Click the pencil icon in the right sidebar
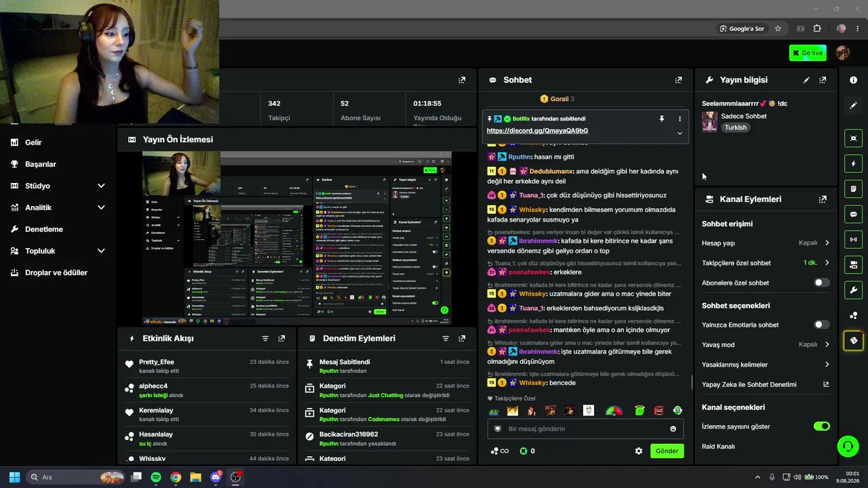The width and height of the screenshot is (868, 488). click(853, 106)
